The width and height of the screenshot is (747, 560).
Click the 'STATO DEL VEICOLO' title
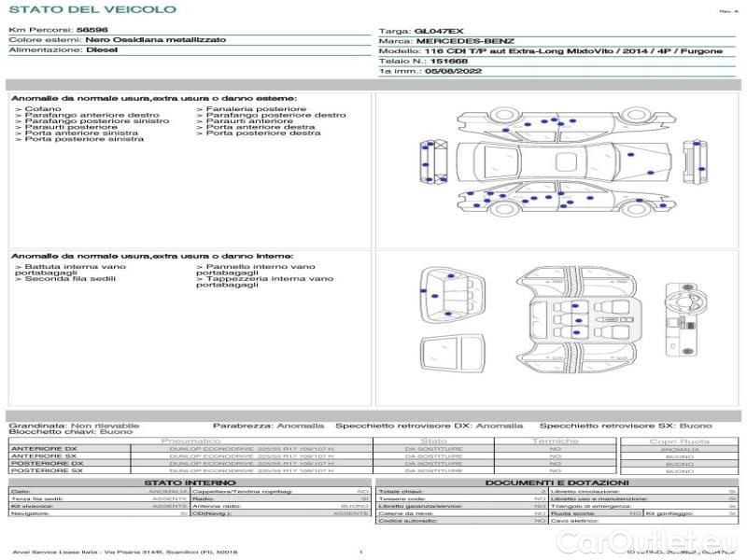click(x=92, y=9)
